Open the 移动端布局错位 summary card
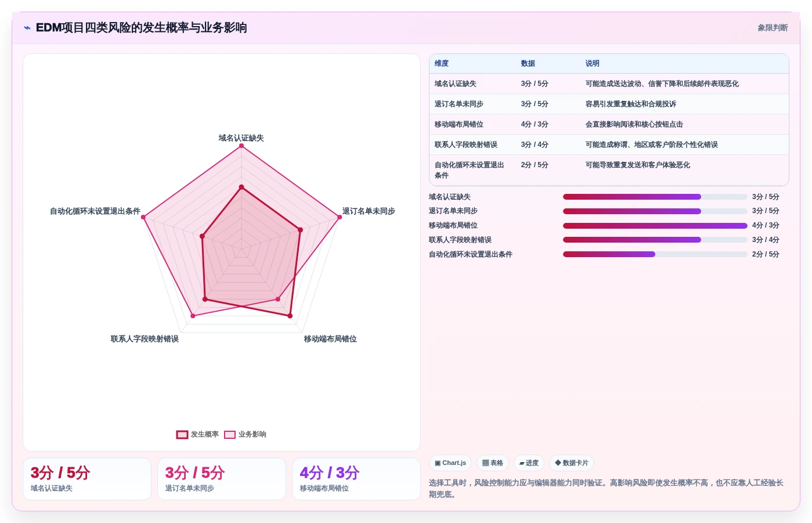 (356, 479)
